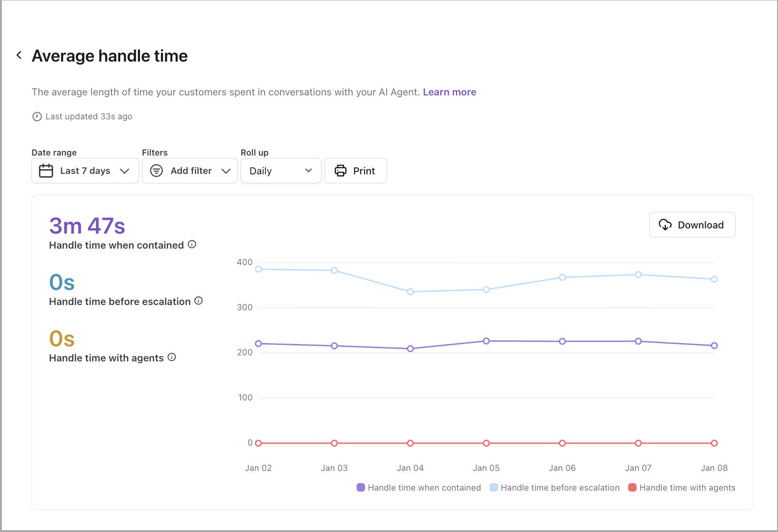Viewport: 778px width, 532px height.
Task: Open the Learn more link
Action: 449,92
